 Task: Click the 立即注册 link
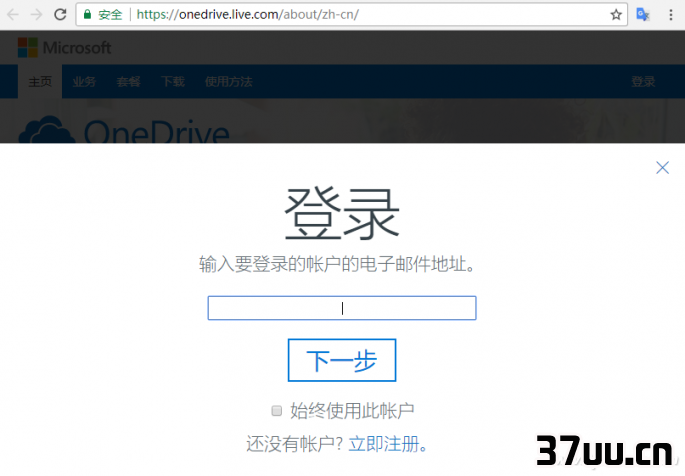384,444
